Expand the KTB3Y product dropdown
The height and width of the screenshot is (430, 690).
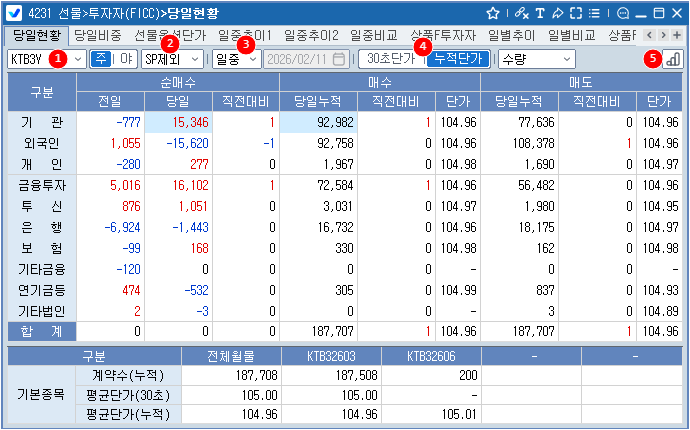pos(78,59)
